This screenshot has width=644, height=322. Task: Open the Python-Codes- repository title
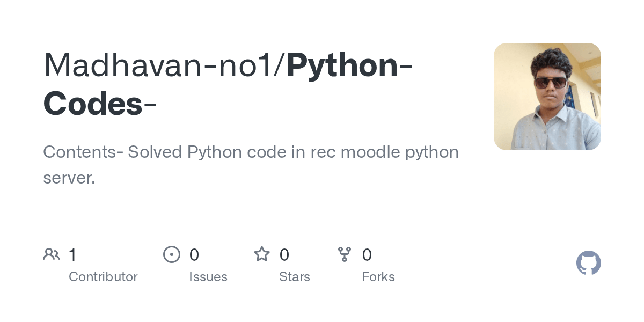[x=228, y=84]
